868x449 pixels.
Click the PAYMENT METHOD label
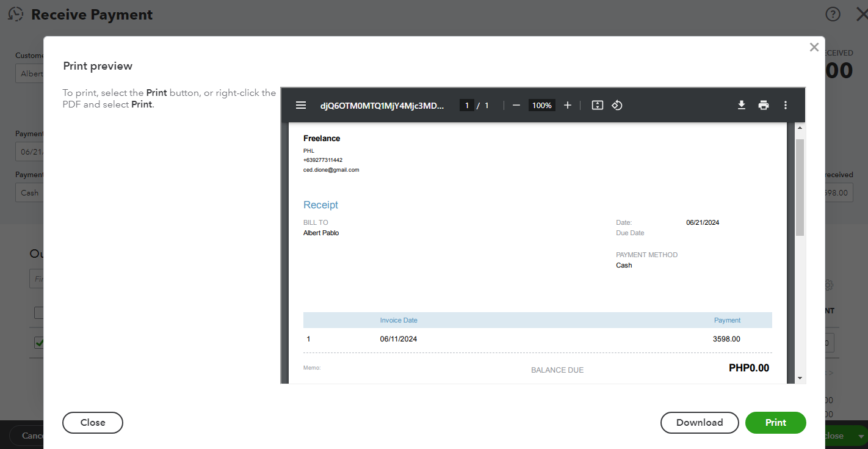click(x=647, y=255)
